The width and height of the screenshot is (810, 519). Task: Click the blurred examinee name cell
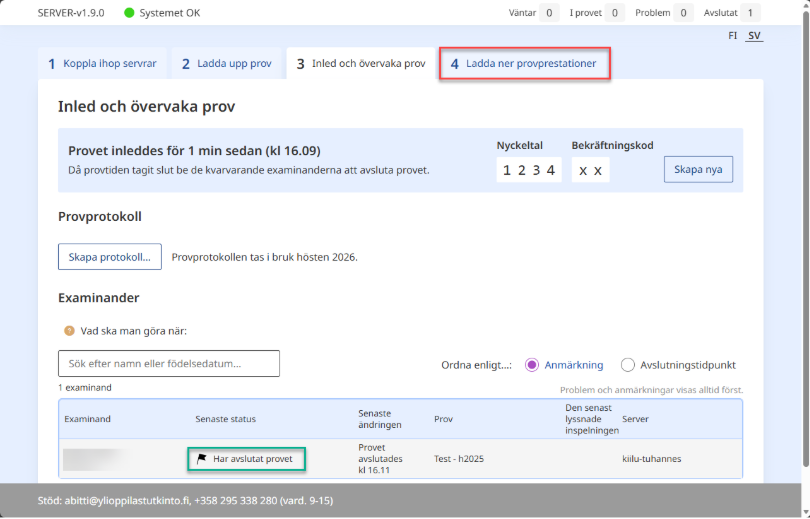[96, 459]
